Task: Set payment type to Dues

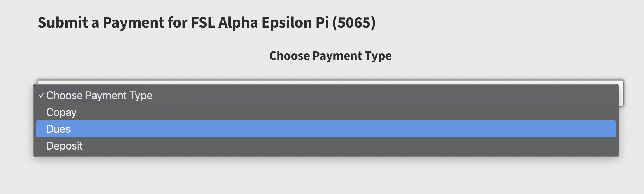Action: (x=59, y=129)
